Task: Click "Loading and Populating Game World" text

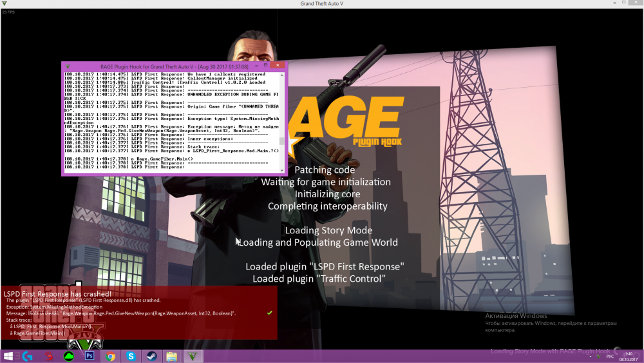Action: tap(318, 242)
